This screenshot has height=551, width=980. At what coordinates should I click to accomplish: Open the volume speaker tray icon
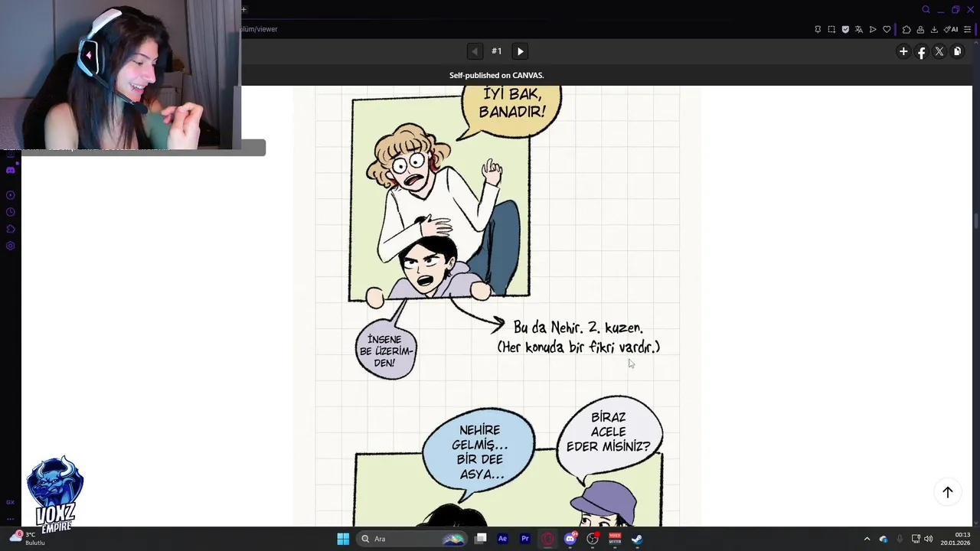click(x=929, y=539)
